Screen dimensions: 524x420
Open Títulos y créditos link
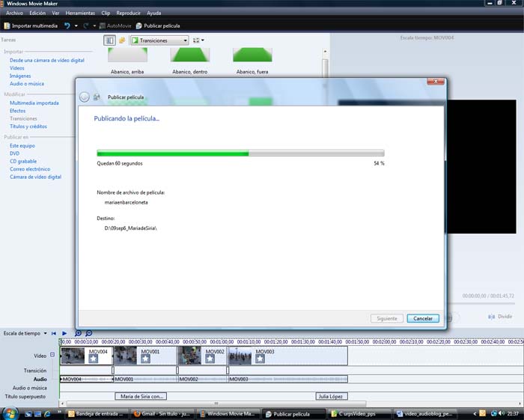click(x=28, y=127)
